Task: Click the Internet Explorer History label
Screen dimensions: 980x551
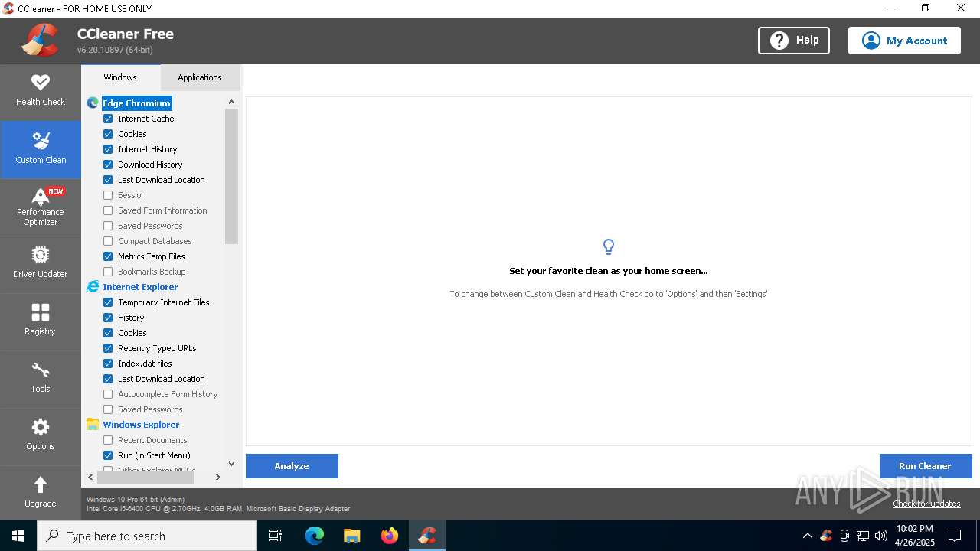Action: tap(131, 318)
